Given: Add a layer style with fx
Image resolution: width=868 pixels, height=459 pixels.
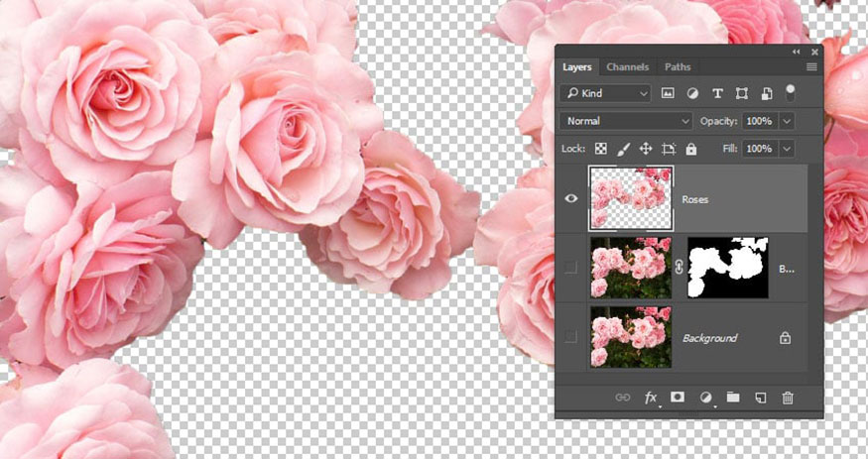Looking at the screenshot, I should point(651,398).
